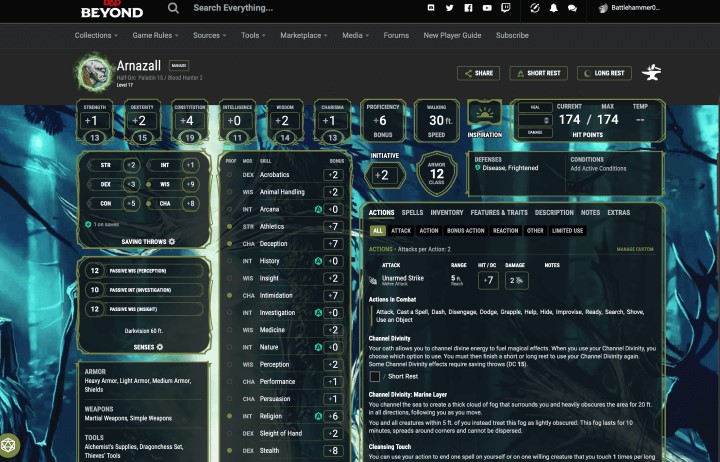Open the Marketplace dropdown menu
The image size is (720, 462).
pyautogui.click(x=304, y=35)
